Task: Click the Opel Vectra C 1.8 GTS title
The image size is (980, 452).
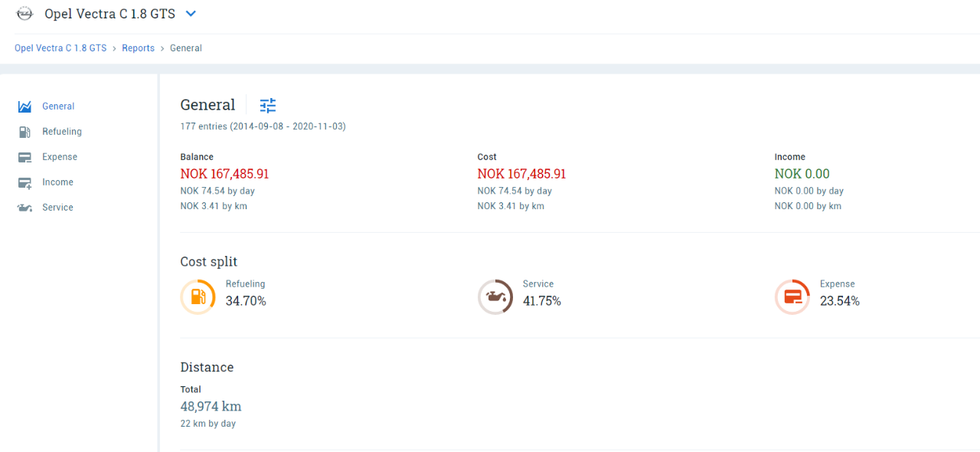Action: pos(109,14)
